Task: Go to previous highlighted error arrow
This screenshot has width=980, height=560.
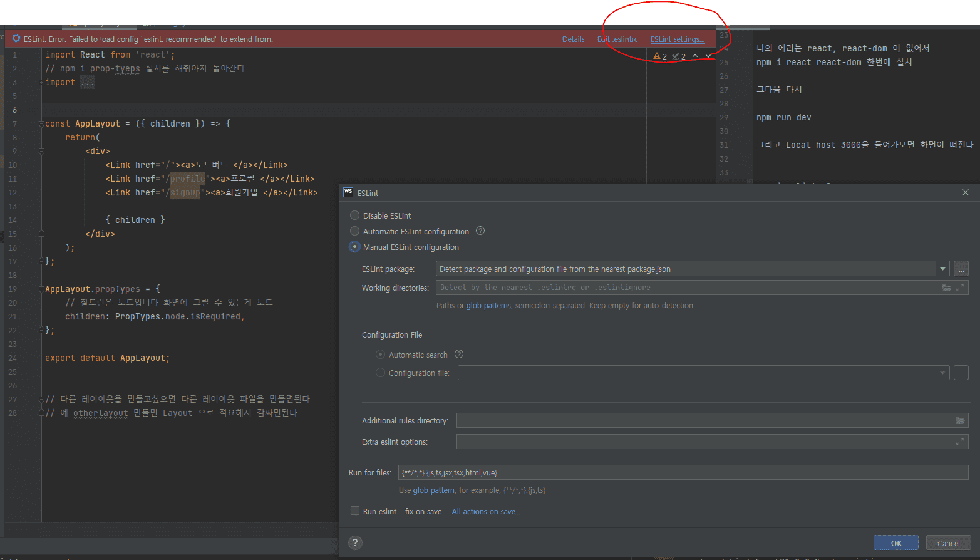Action: (x=695, y=56)
